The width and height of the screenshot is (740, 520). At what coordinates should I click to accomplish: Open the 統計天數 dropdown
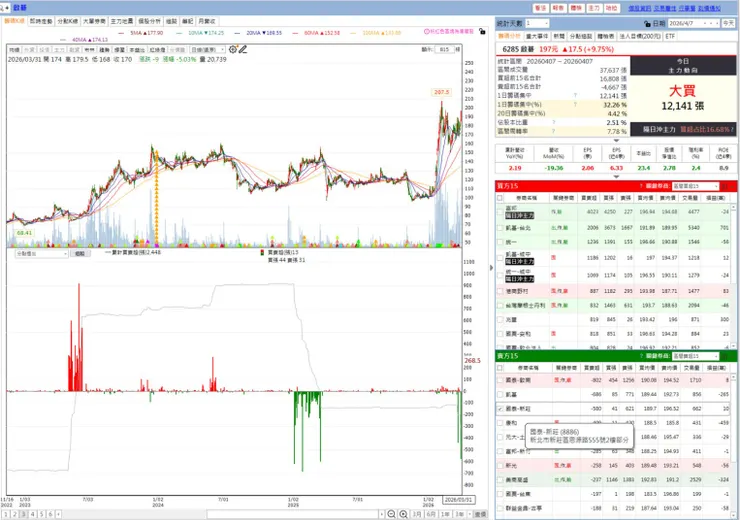coord(537,23)
